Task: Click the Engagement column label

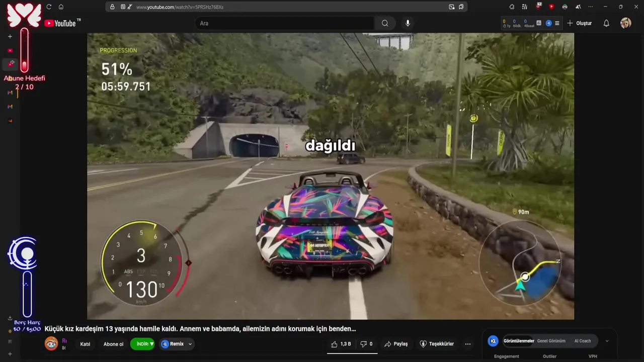Action: 506,356
